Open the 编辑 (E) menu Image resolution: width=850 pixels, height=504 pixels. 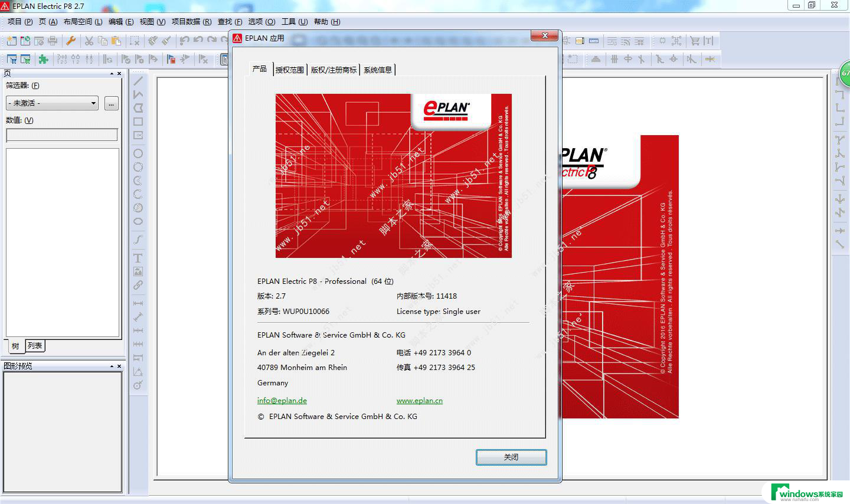tap(121, 22)
